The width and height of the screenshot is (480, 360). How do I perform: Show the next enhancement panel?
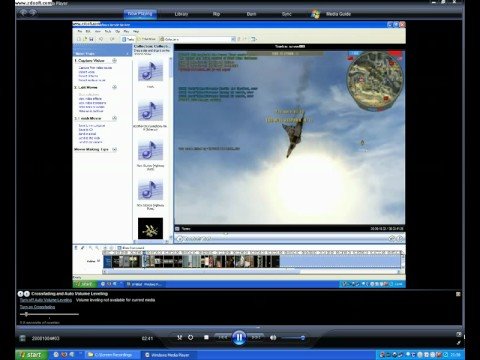click(27, 294)
